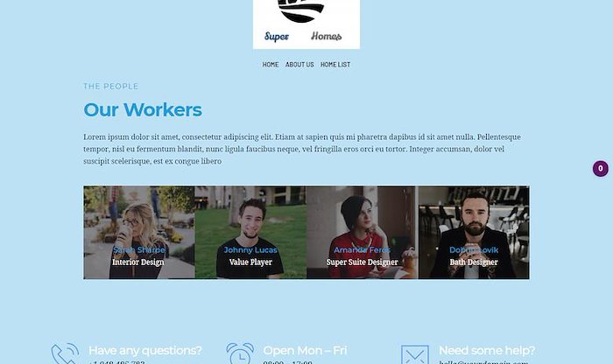613x364 pixels.
Task: Open the HOME menu item
Action: pos(271,65)
